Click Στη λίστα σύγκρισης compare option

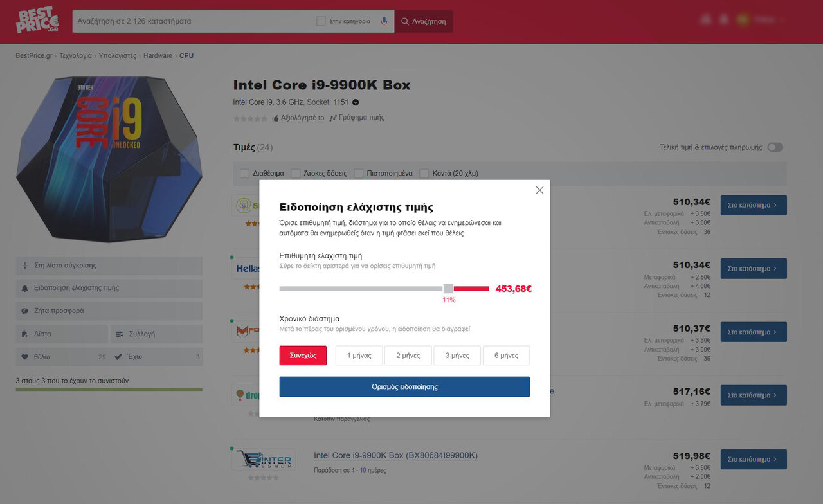(x=109, y=265)
